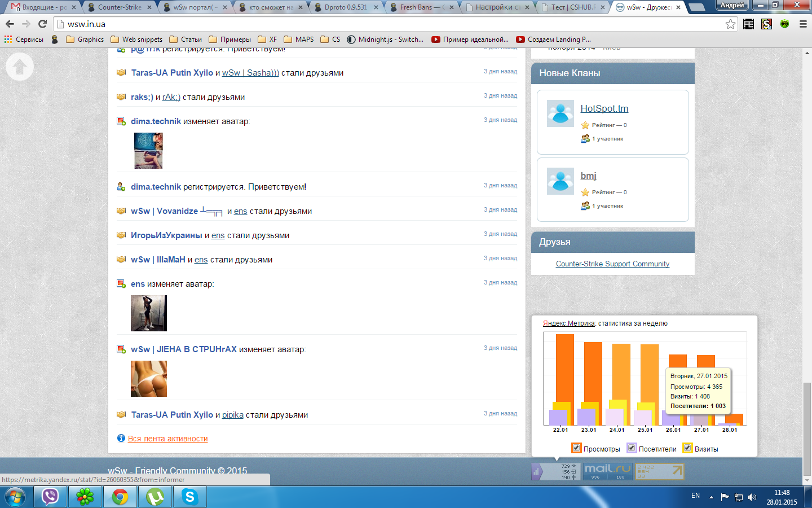Switch to the Counter-Strike tab
Screen dimensions: 812x508
121,7
